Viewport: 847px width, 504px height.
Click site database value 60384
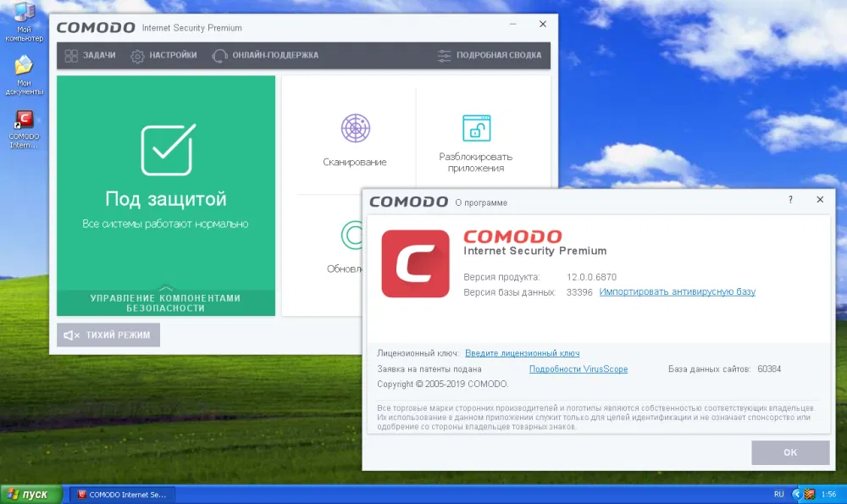coord(769,369)
